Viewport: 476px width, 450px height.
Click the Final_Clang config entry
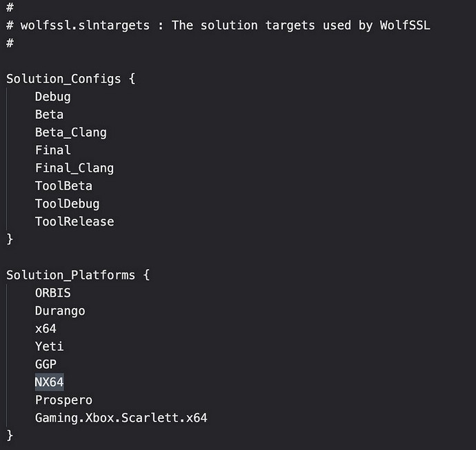[x=74, y=168]
